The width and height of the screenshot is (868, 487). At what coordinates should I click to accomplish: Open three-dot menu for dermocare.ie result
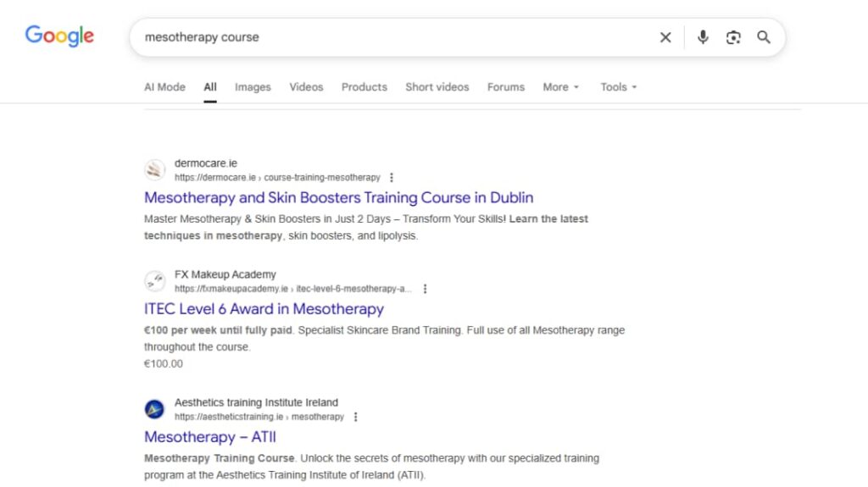coord(392,178)
